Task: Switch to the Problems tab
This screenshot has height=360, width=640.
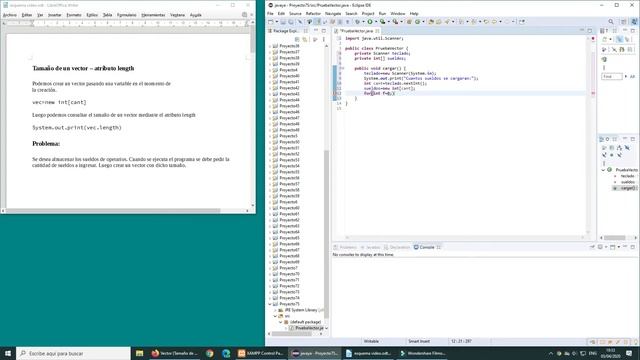Action: tap(345, 247)
